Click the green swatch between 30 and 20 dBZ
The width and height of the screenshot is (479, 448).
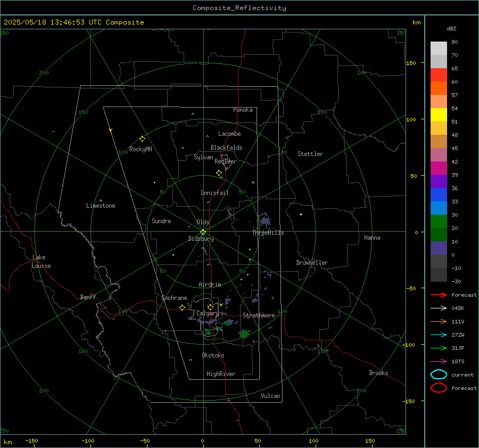439,221
